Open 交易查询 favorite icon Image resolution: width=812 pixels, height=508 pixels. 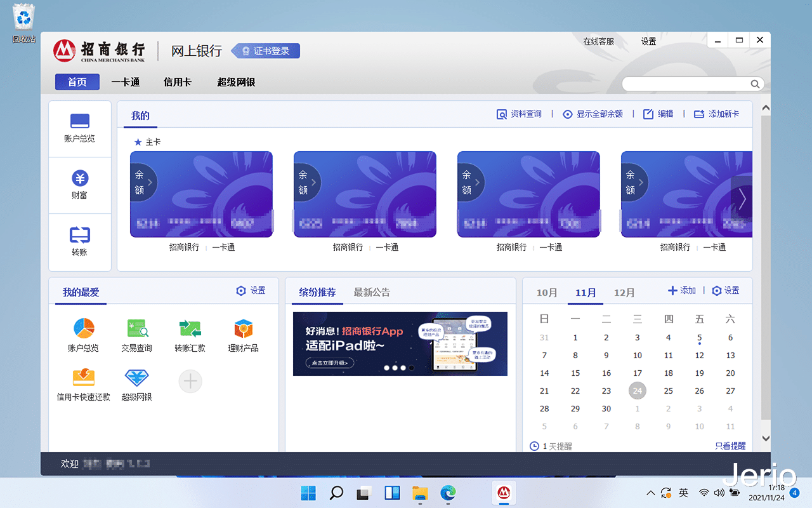137,328
